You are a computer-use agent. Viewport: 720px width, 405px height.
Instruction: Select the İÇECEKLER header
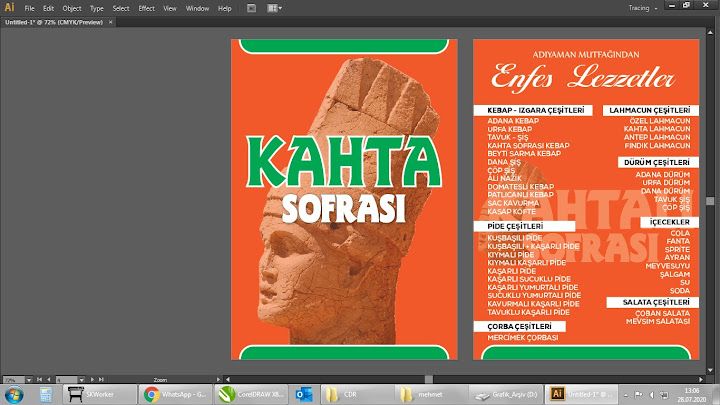coord(669,222)
